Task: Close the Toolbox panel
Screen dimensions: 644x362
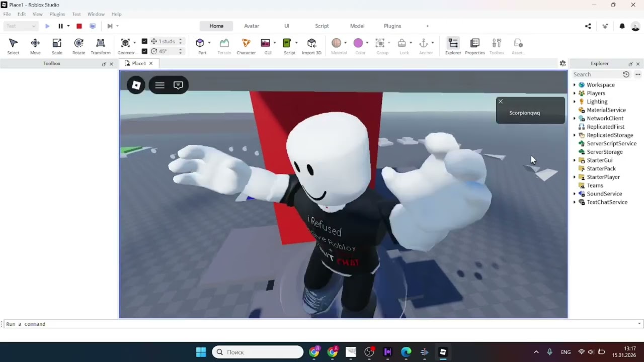Action: pos(111,64)
